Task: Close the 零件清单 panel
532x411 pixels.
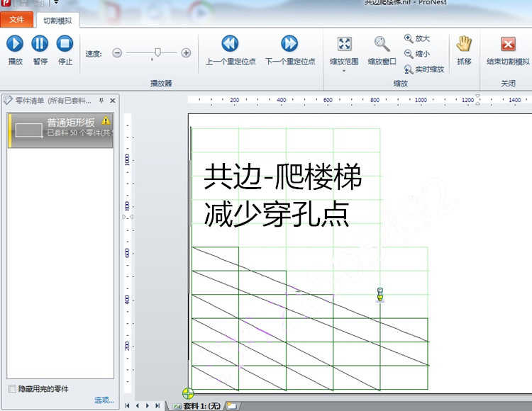Action: pyautogui.click(x=113, y=101)
